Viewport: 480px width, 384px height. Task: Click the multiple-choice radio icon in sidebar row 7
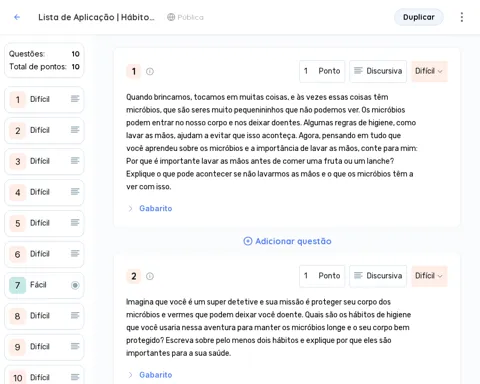click(x=75, y=285)
